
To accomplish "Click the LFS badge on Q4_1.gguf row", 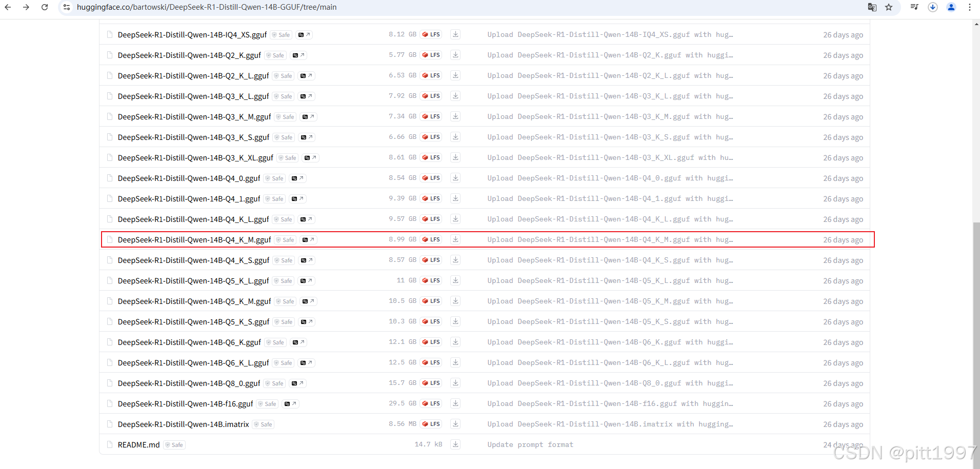I will click(x=431, y=198).
